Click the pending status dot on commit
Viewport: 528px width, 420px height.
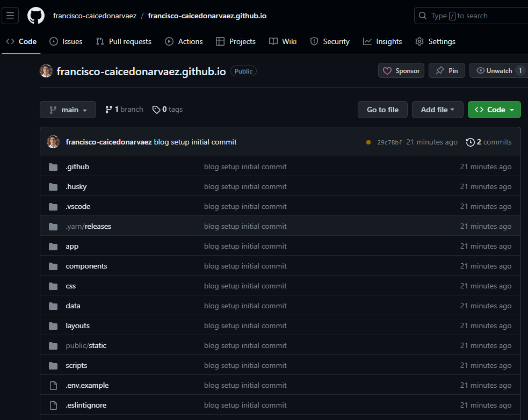coord(368,142)
